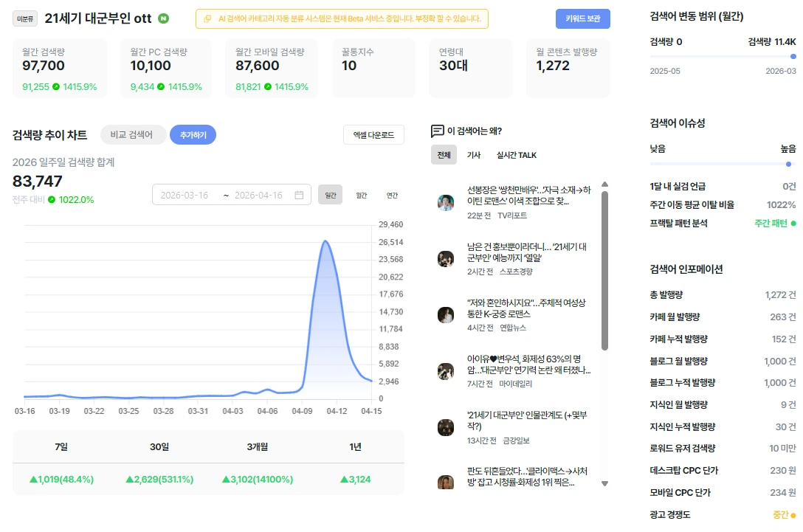This screenshot has height=532, width=803.
Task: Switch to the 기사 tab
Action: coord(474,155)
